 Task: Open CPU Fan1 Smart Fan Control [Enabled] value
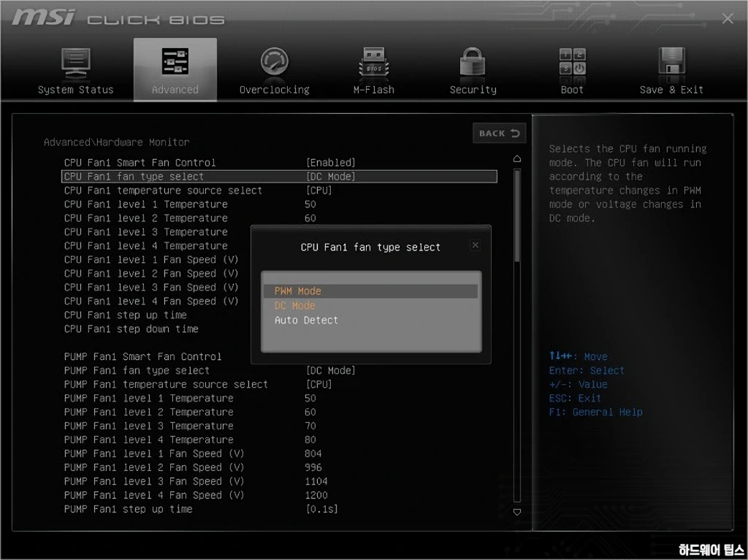[331, 163]
